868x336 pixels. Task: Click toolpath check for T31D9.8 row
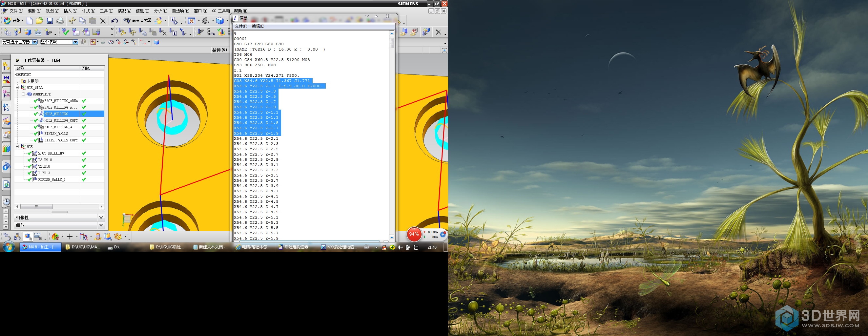pyautogui.click(x=84, y=160)
